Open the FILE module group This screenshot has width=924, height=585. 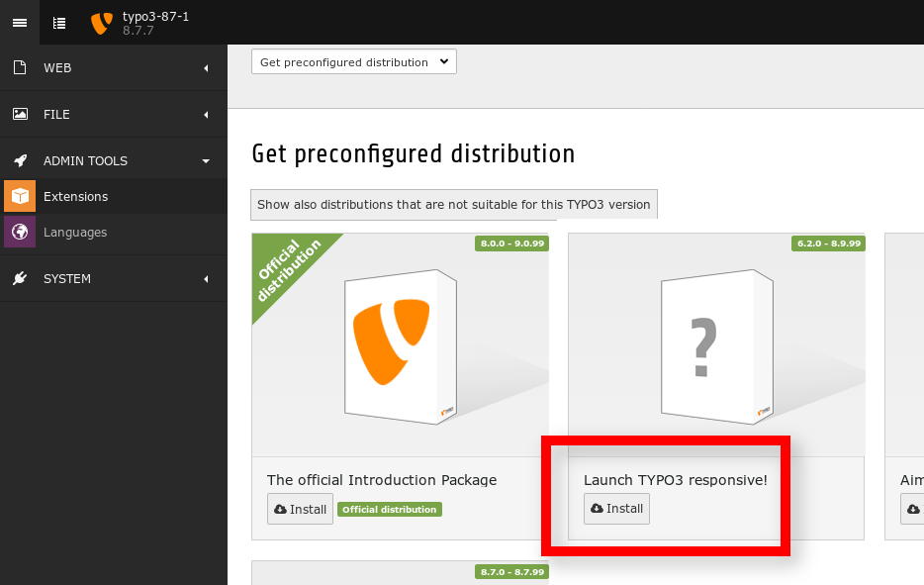click(x=114, y=115)
